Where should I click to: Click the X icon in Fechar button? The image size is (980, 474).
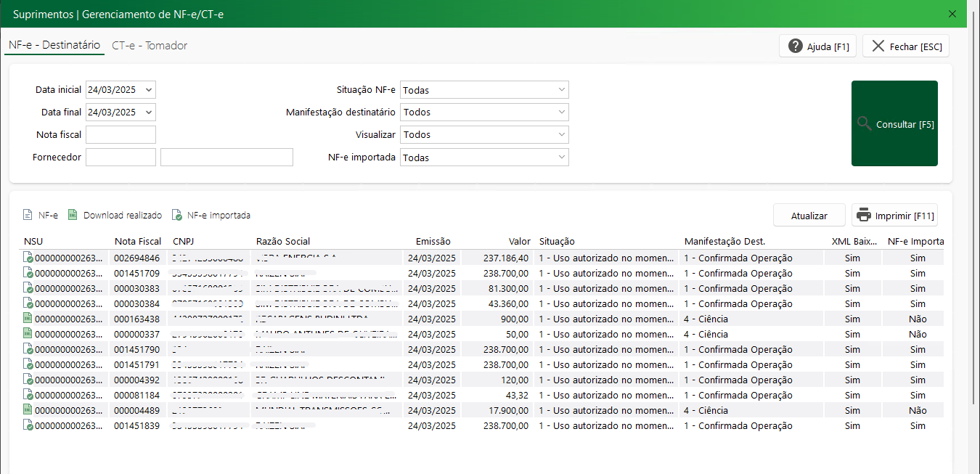click(878, 46)
